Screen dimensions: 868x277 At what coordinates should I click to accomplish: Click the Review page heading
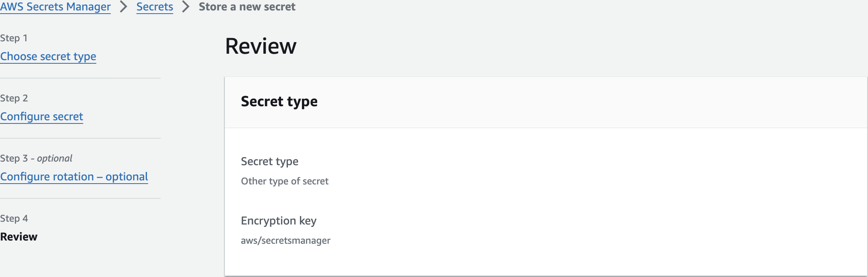point(261,46)
